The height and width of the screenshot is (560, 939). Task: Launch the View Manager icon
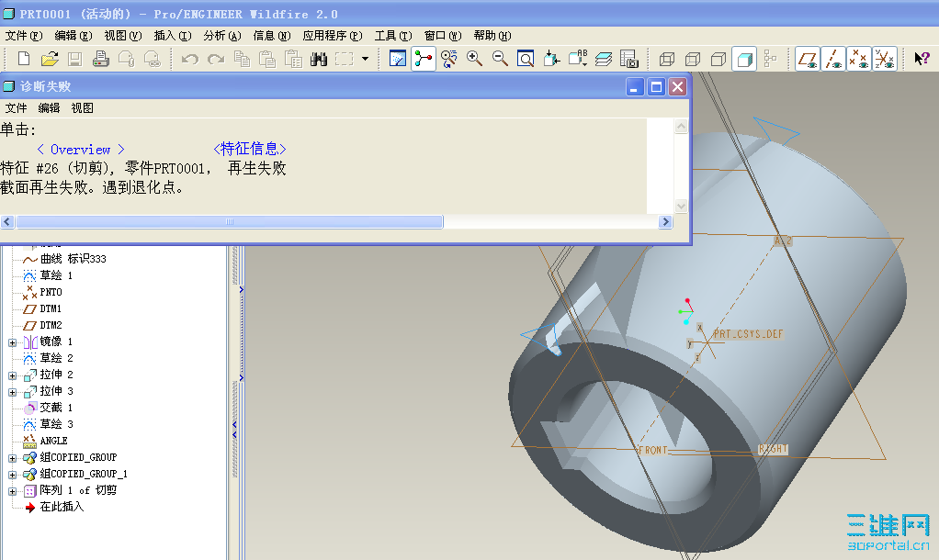tap(629, 59)
